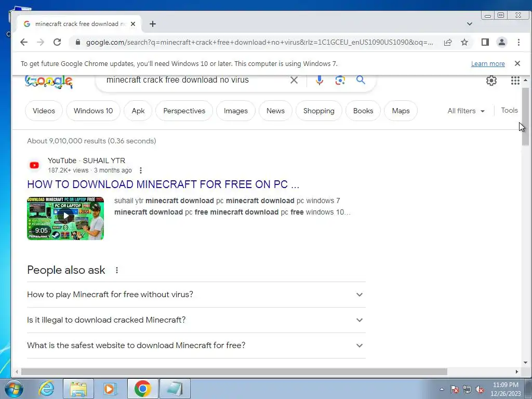Share this page from address bar

click(x=447, y=42)
